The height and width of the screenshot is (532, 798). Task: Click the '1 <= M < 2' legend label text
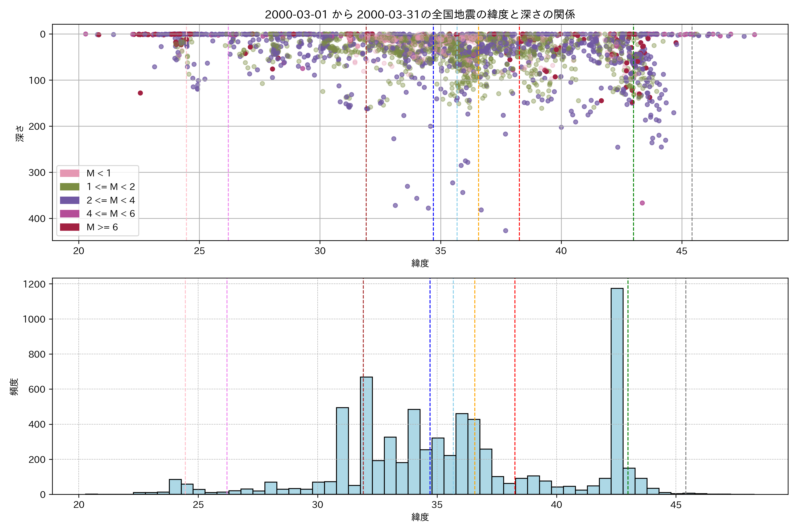[x=111, y=187]
